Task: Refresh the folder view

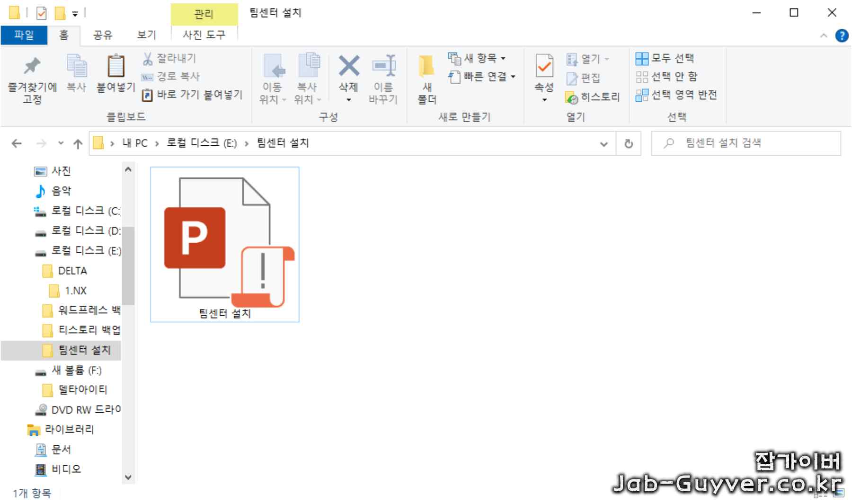Action: (x=629, y=144)
